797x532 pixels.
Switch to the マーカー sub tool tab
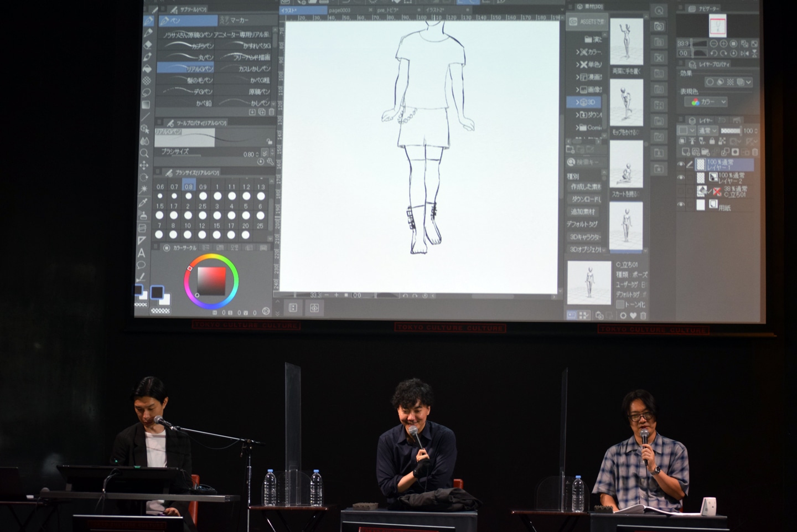point(235,20)
